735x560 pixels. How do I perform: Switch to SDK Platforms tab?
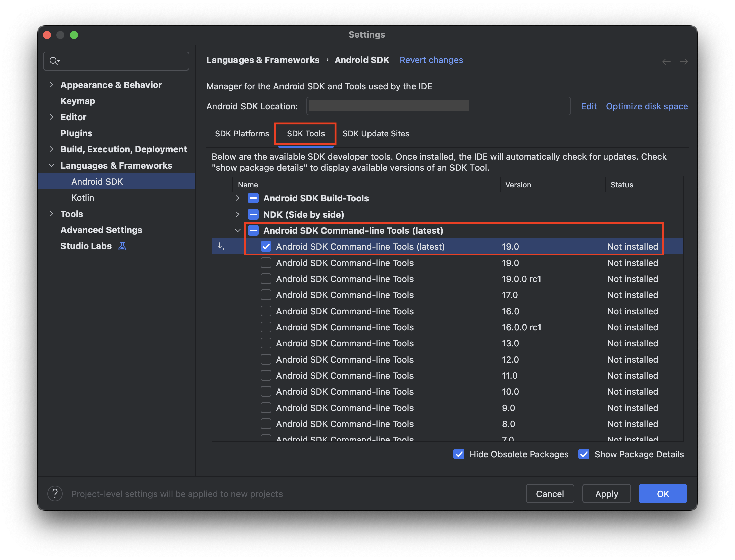(x=242, y=134)
